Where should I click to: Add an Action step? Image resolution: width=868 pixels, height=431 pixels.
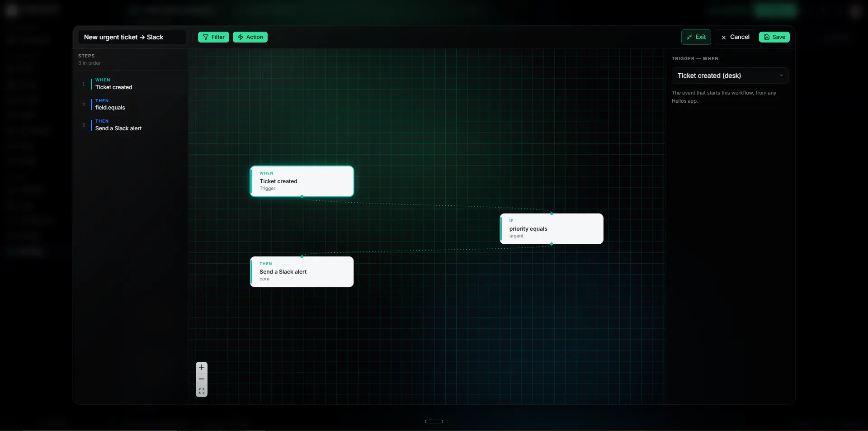point(250,37)
